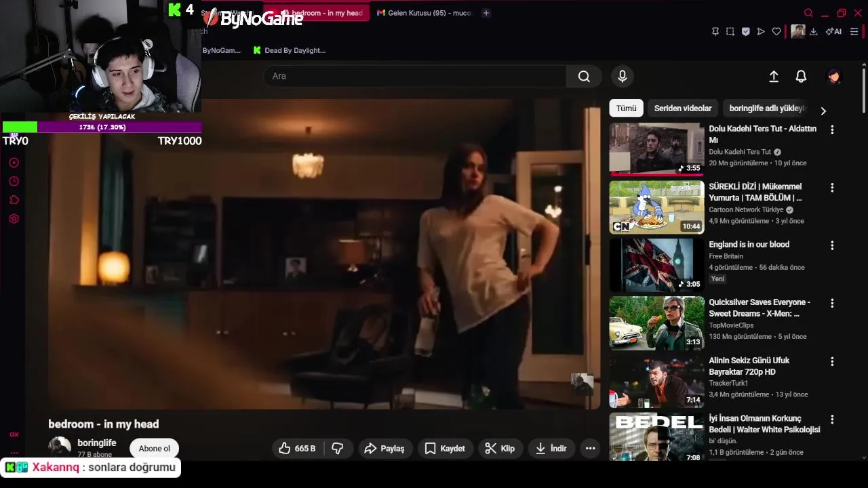Open options menu for SÜREKLİ DİZİ Mükemmel Yumurta
Image resolution: width=868 pixels, height=488 pixels.
[832, 188]
